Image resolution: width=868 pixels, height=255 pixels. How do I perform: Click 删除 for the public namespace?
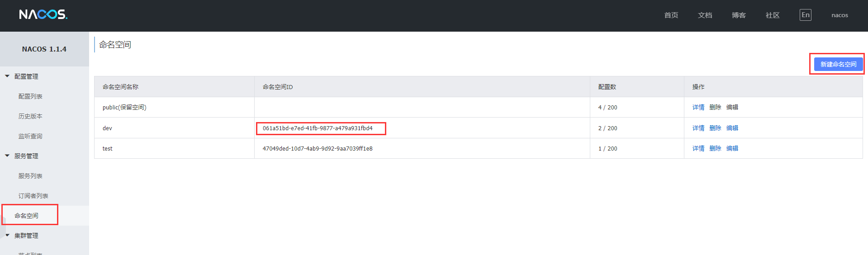point(715,107)
